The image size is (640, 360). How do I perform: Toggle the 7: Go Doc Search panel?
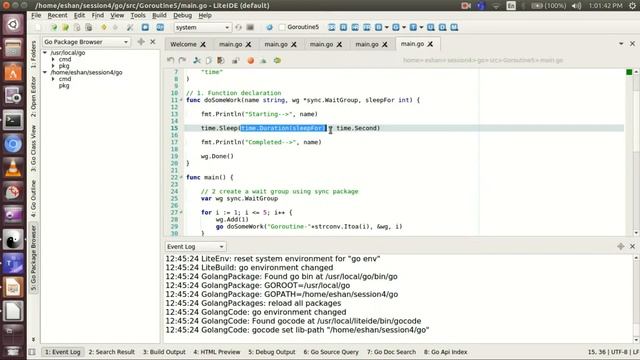point(391,352)
